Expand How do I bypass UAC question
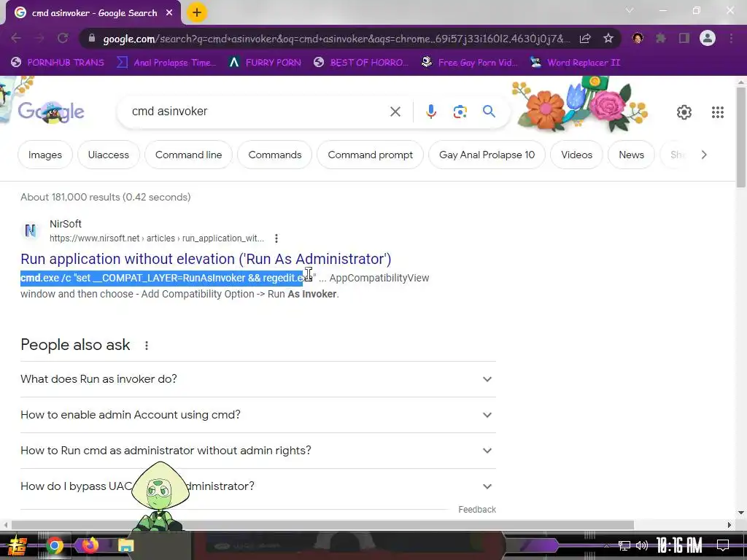The height and width of the screenshot is (560, 747). pos(258,486)
